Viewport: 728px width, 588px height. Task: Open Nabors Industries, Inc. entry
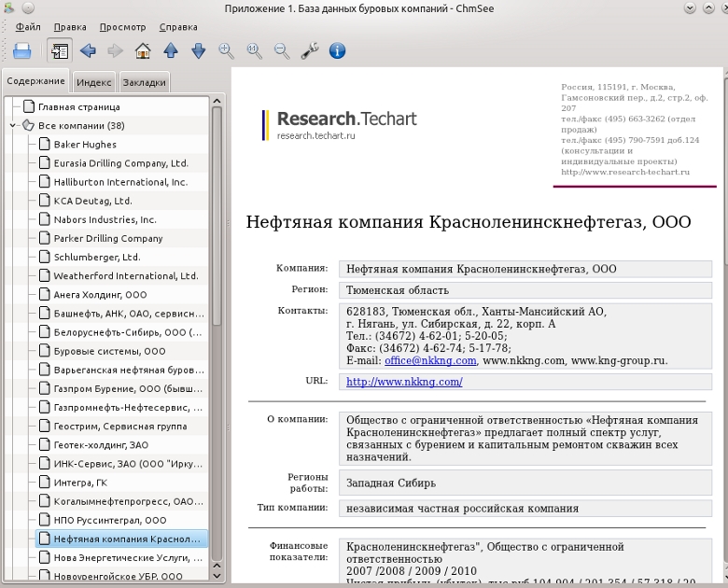(105, 219)
